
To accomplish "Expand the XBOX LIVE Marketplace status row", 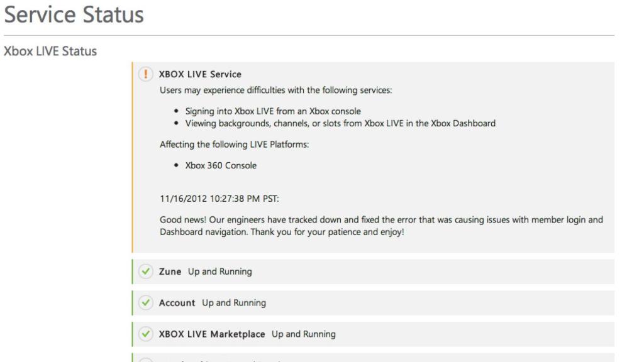I will (x=211, y=334).
